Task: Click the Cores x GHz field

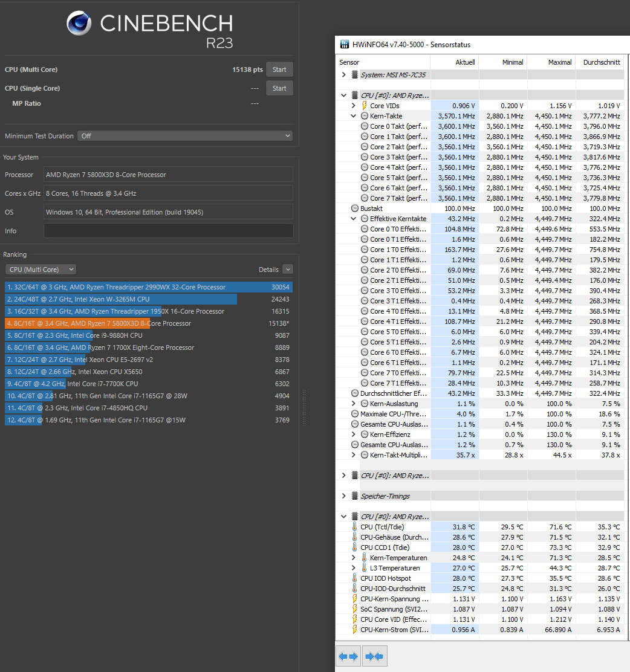Action: pyautogui.click(x=169, y=194)
